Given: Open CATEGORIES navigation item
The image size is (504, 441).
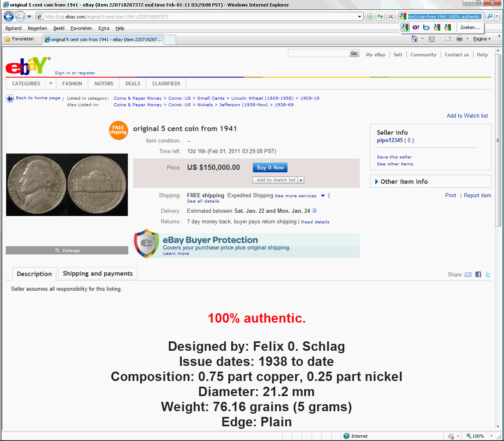Looking at the screenshot, I should 26,84.
